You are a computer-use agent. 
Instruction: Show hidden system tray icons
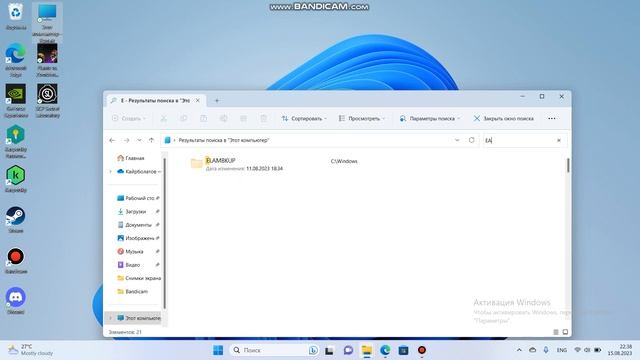pyautogui.click(x=519, y=350)
